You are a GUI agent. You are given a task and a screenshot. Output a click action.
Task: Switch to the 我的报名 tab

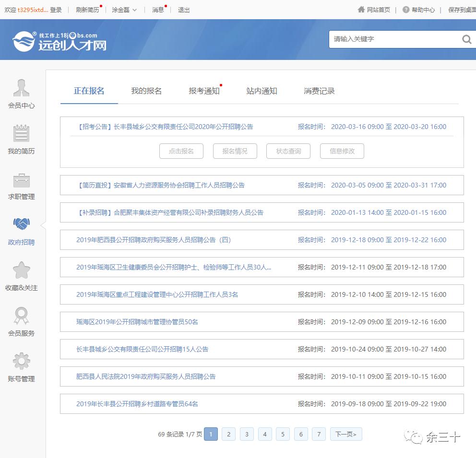pos(146,91)
